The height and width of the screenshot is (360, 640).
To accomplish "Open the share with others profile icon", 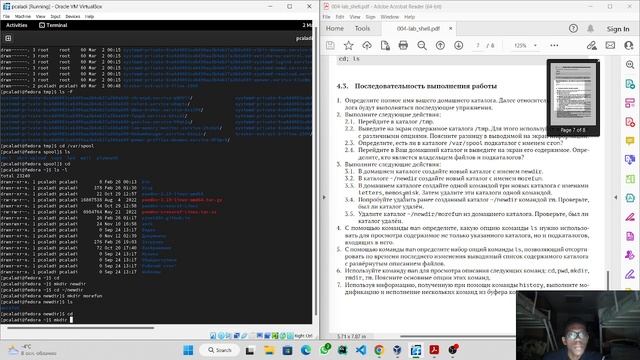I will pos(629,45).
